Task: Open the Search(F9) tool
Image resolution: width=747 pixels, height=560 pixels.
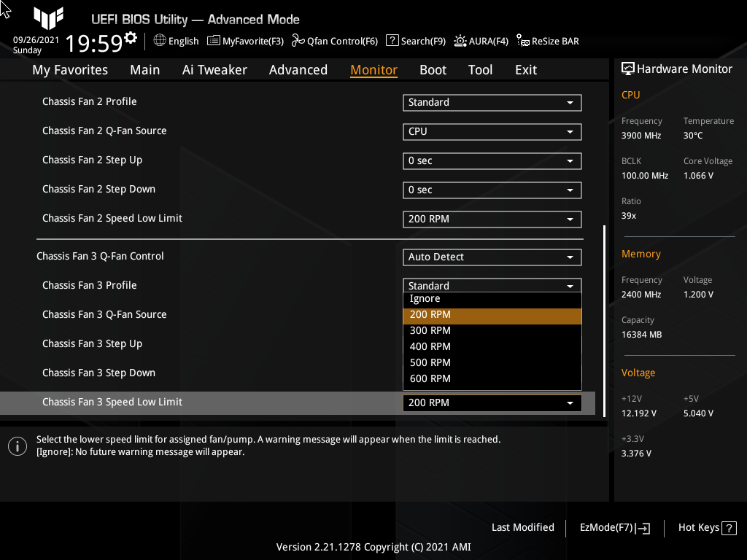Action: [415, 41]
